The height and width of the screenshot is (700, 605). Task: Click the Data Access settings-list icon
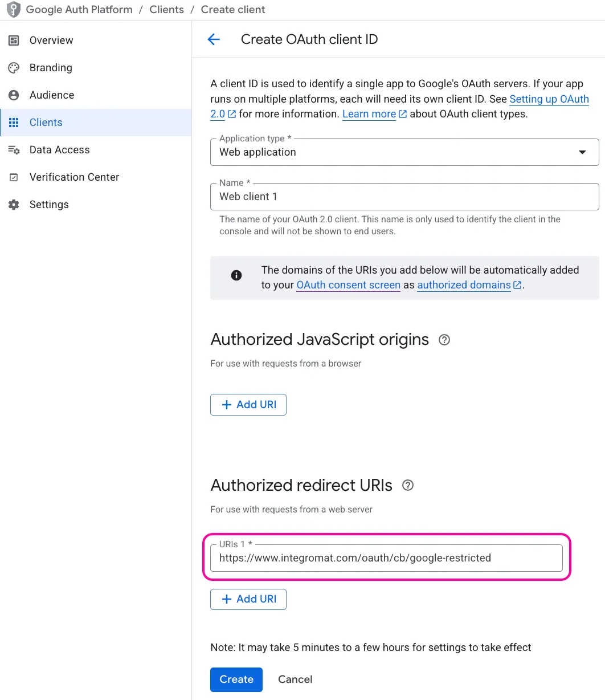click(14, 150)
